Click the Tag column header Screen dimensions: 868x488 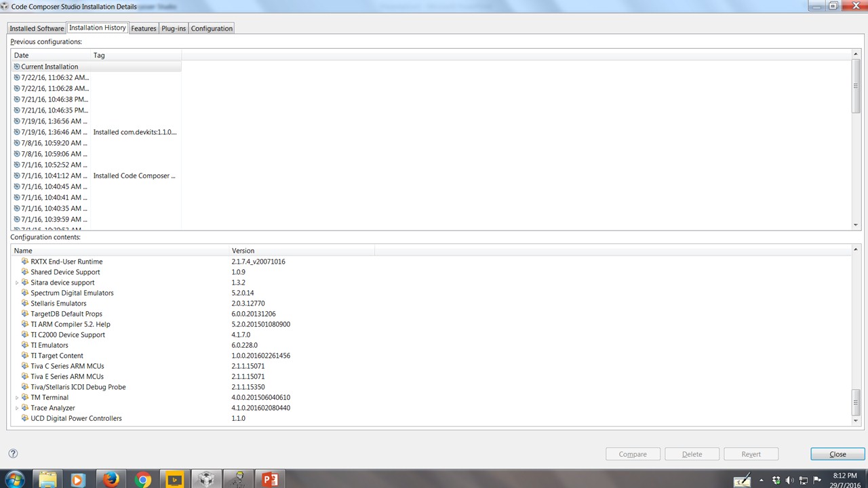coord(136,56)
